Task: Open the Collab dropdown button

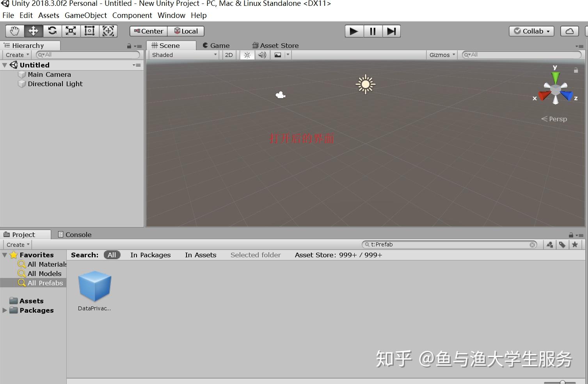Action: pos(531,31)
